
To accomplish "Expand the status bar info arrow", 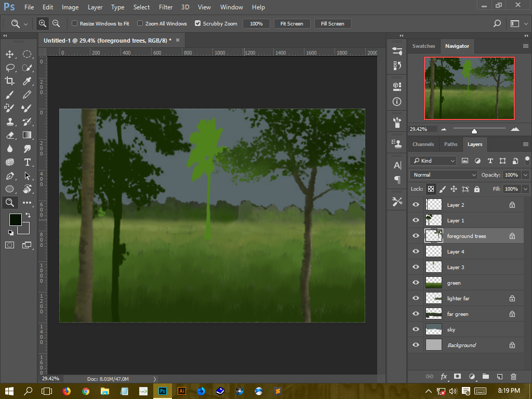I will [x=155, y=379].
